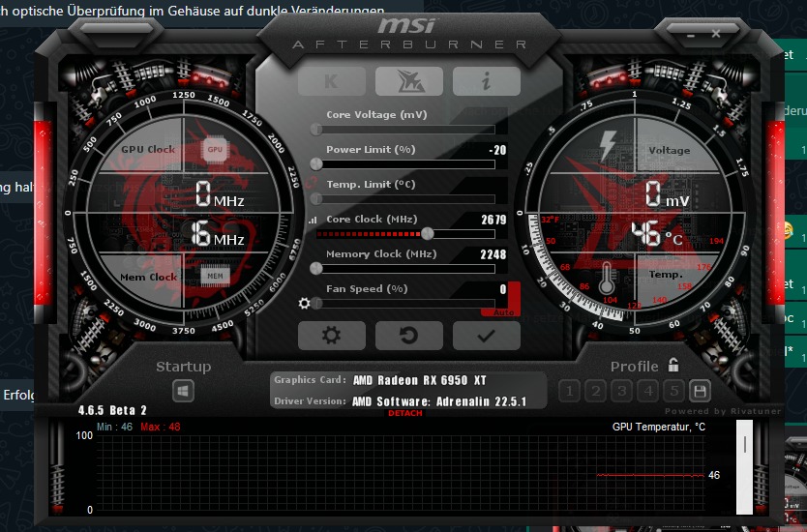Click the Power Limit slider handle
This screenshot has width=807, height=532.
pos(316,164)
